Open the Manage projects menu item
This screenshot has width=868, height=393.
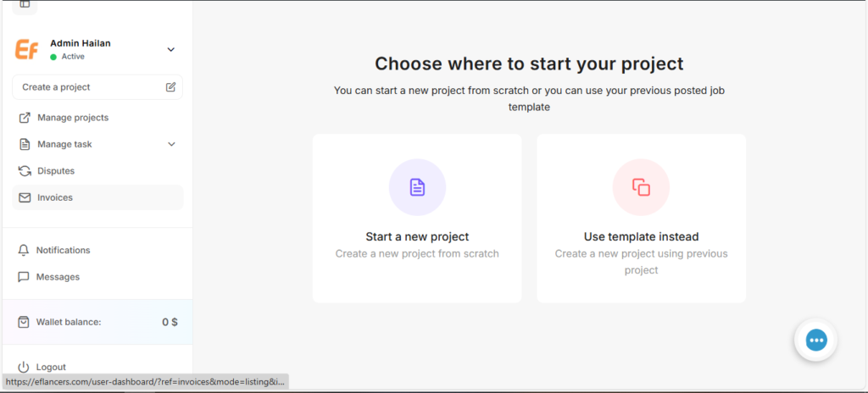(x=73, y=118)
